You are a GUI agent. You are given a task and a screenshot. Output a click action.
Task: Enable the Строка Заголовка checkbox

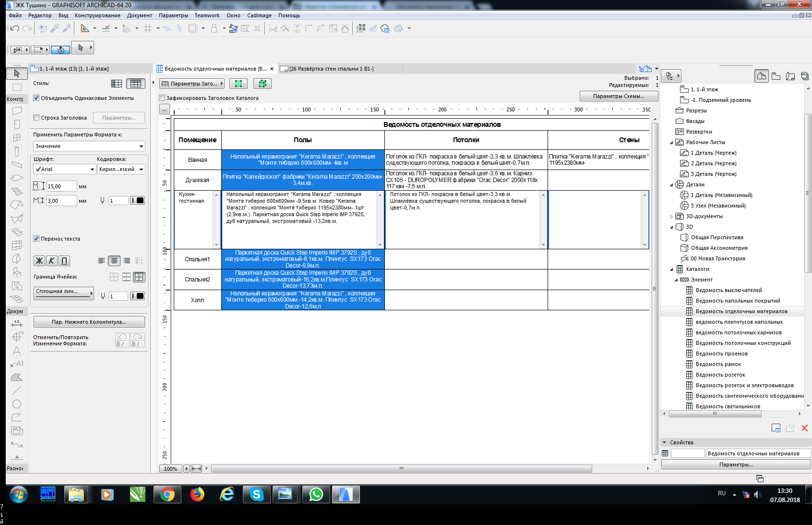tap(36, 118)
